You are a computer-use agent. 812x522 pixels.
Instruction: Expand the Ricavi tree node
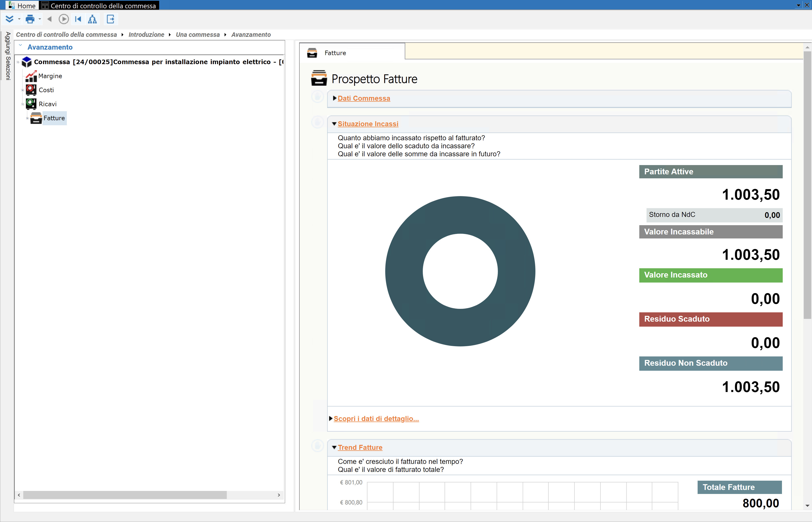pos(23,104)
